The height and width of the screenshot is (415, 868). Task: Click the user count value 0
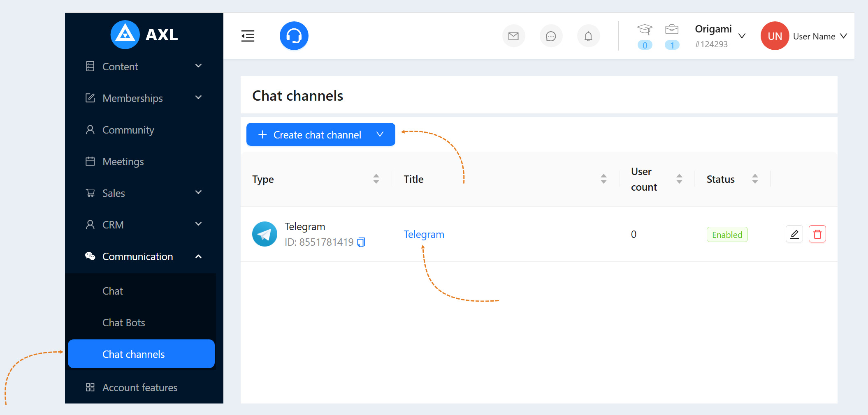(x=634, y=234)
